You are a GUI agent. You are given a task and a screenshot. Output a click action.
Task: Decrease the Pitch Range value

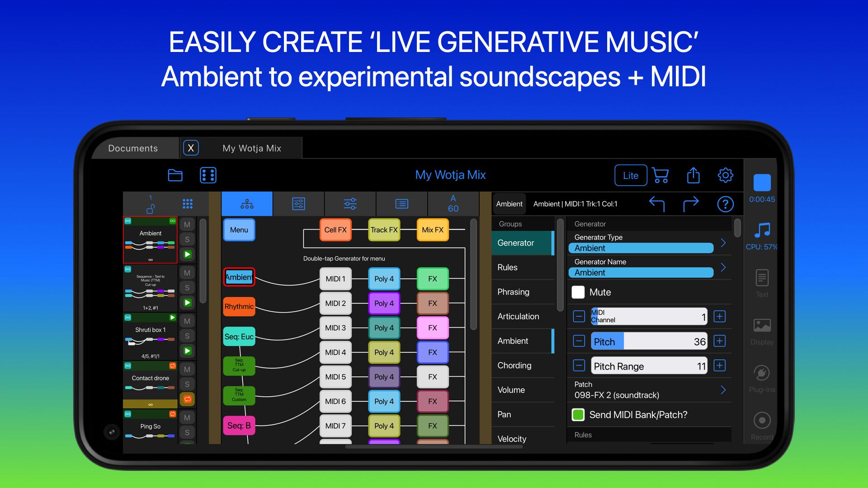579,365
